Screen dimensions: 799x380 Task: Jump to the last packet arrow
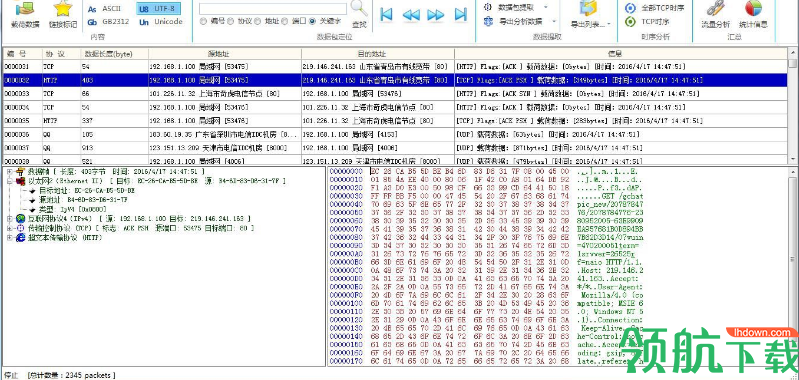[461, 14]
